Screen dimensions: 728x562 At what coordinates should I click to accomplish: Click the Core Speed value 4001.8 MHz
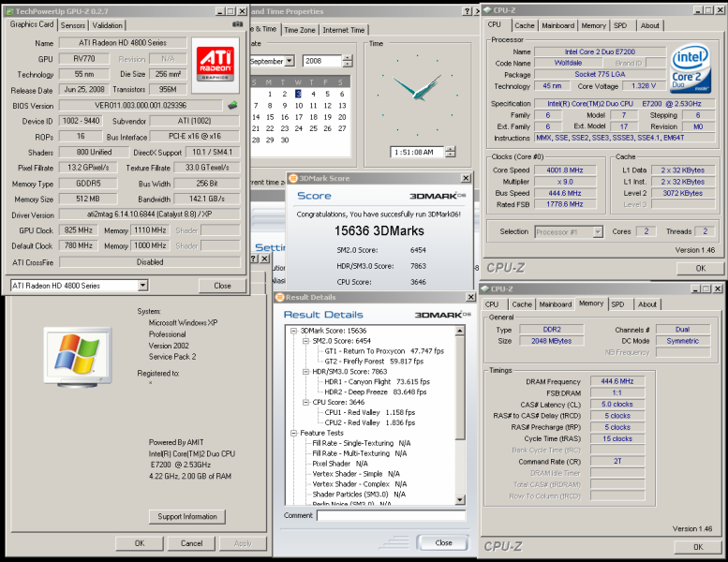pos(565,170)
